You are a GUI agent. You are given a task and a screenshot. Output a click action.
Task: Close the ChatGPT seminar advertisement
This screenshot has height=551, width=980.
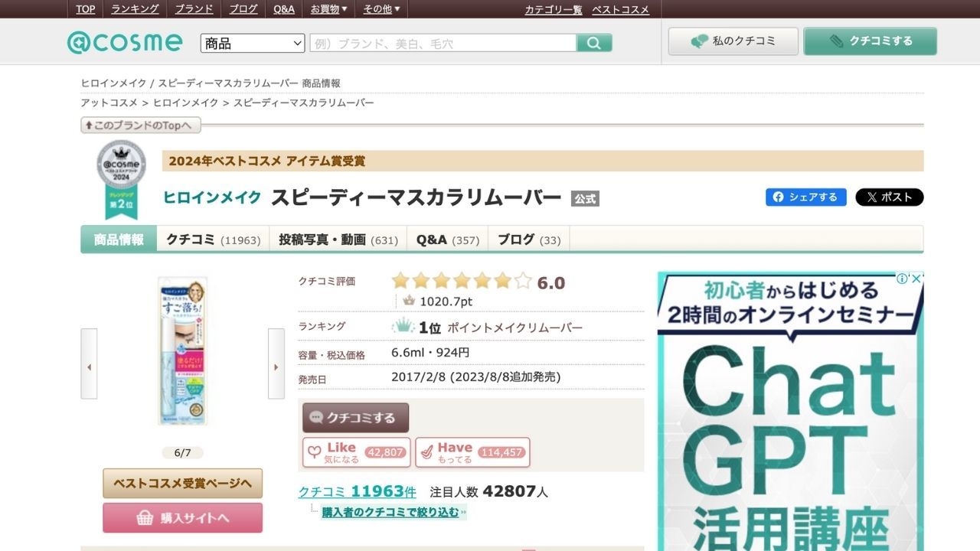point(916,279)
